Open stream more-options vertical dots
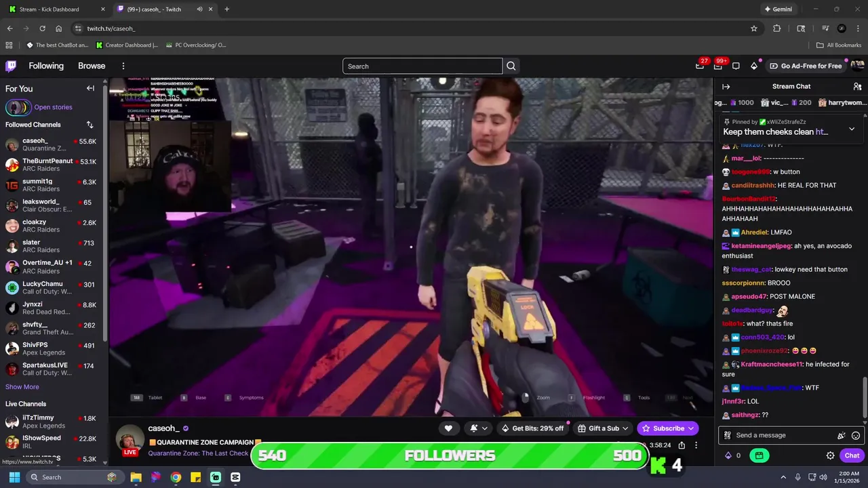868x488 pixels. tap(696, 445)
